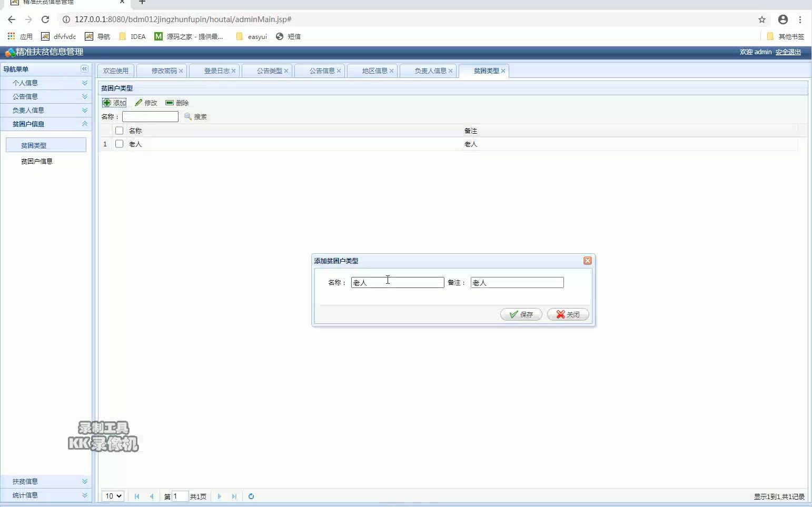Viewport: 812px width, 507px height.
Task: Click the 搜索 search magnifier button
Action: click(195, 116)
